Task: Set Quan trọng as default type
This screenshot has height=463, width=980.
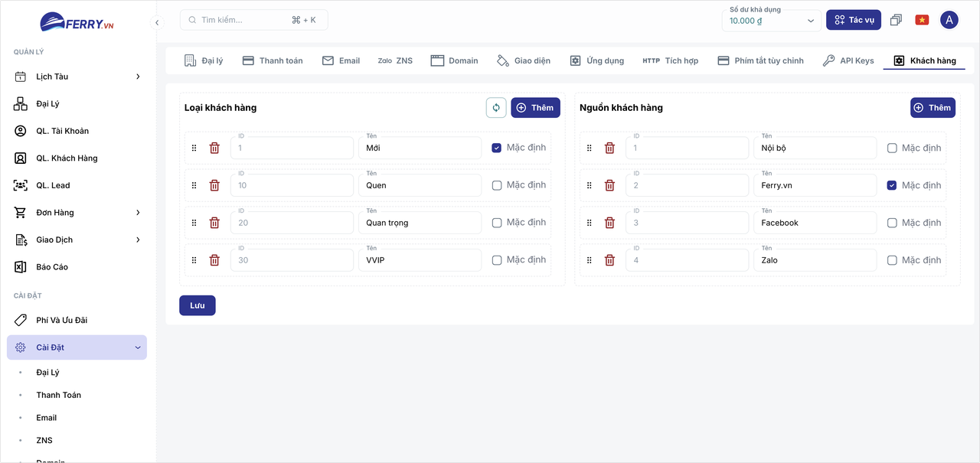Action: click(x=497, y=223)
